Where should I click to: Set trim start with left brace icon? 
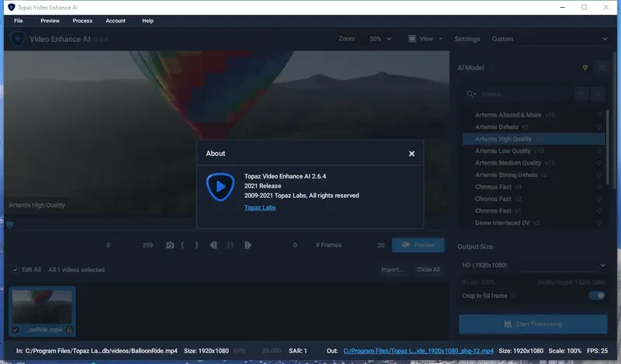coord(182,245)
